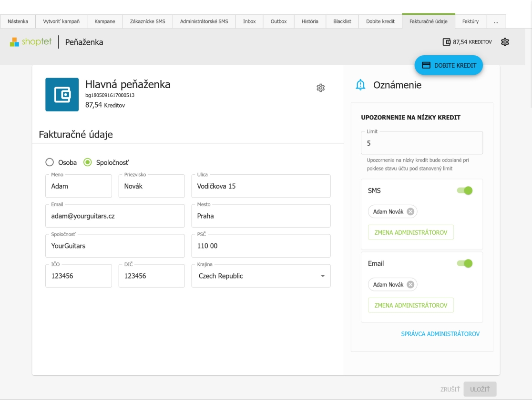Open settings gear in top header

click(x=505, y=42)
